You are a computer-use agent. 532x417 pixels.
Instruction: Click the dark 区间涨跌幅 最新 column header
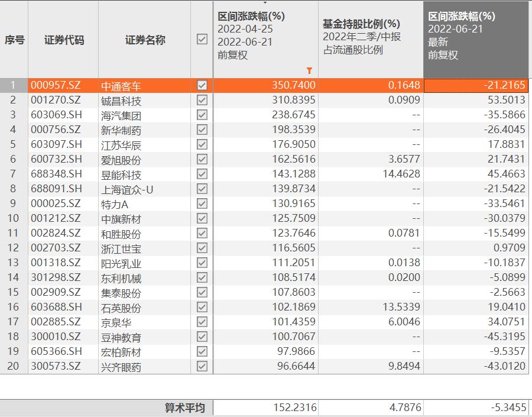[476, 40]
